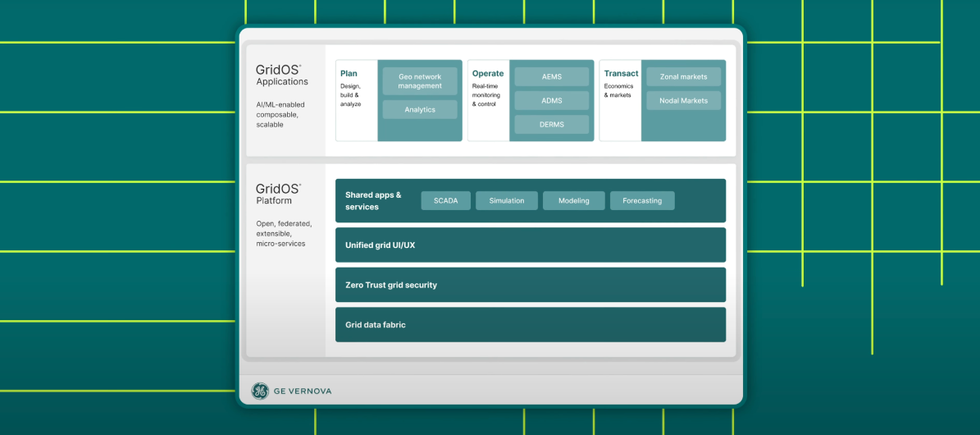The height and width of the screenshot is (435, 980).
Task: Click the Open, federated, extensible description
Action: pos(284,233)
